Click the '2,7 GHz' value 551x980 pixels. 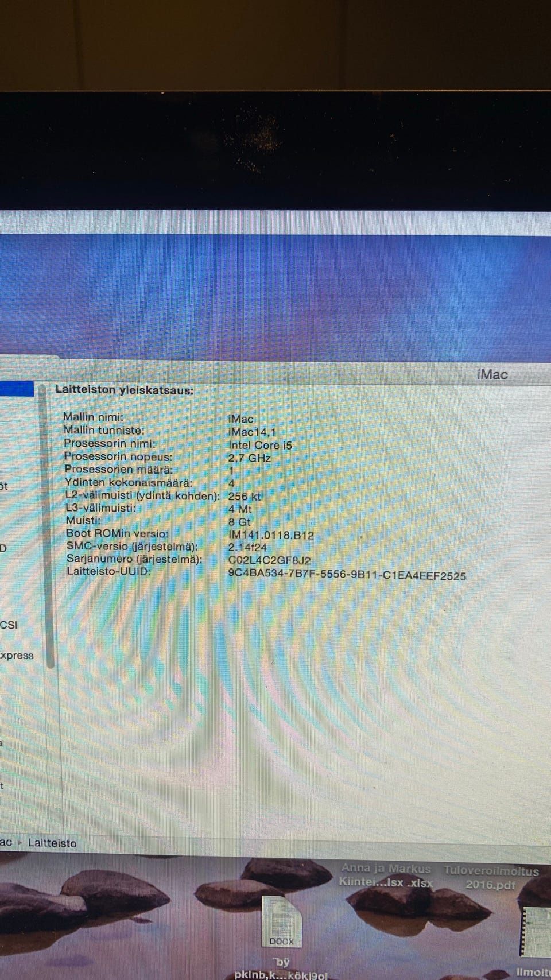click(x=249, y=458)
